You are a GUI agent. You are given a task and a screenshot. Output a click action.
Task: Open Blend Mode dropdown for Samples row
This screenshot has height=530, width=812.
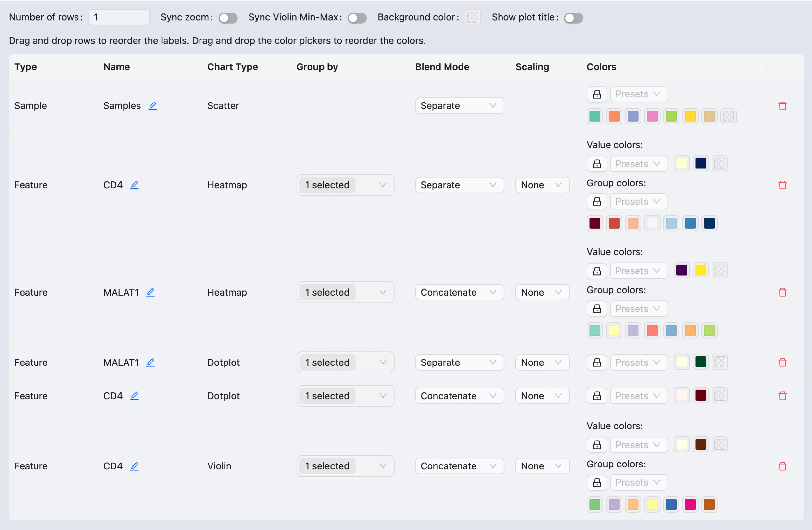tap(459, 106)
